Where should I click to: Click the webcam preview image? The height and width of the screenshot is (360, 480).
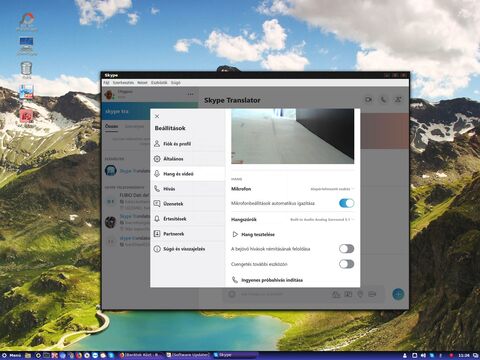293,136
